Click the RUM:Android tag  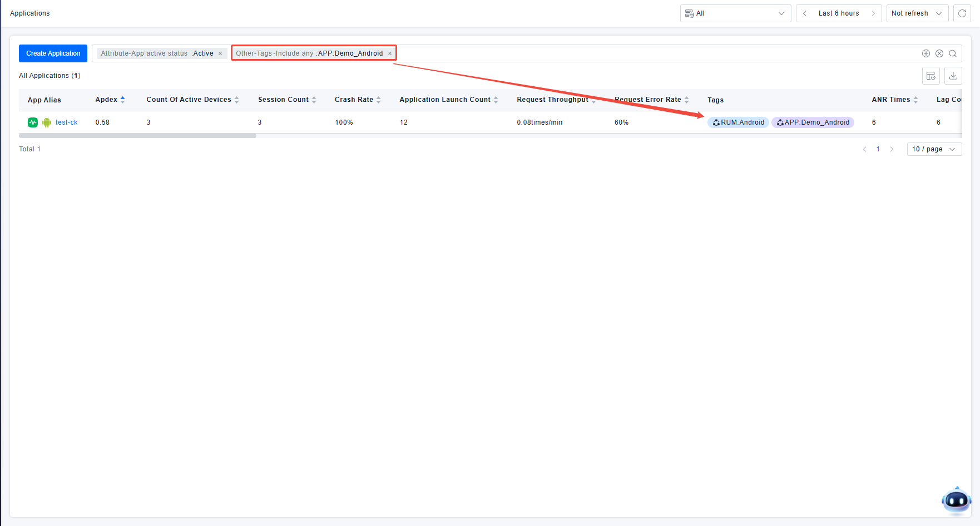click(x=739, y=122)
